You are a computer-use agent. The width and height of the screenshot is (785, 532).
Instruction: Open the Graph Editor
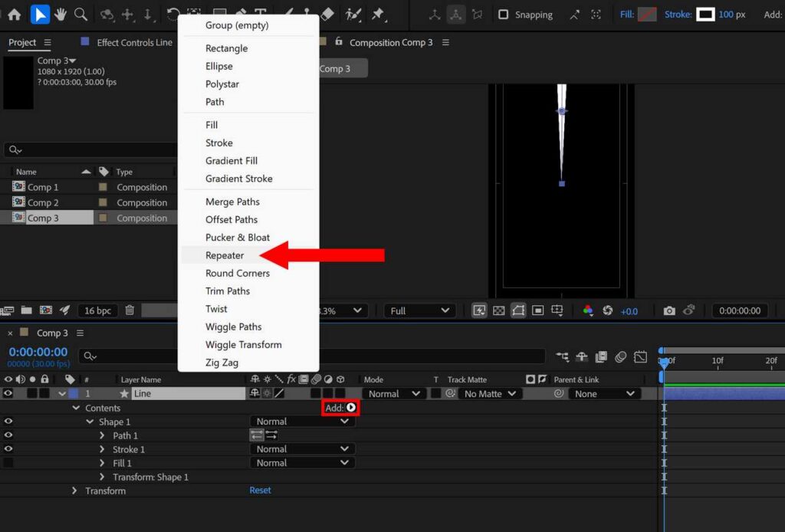pos(640,356)
